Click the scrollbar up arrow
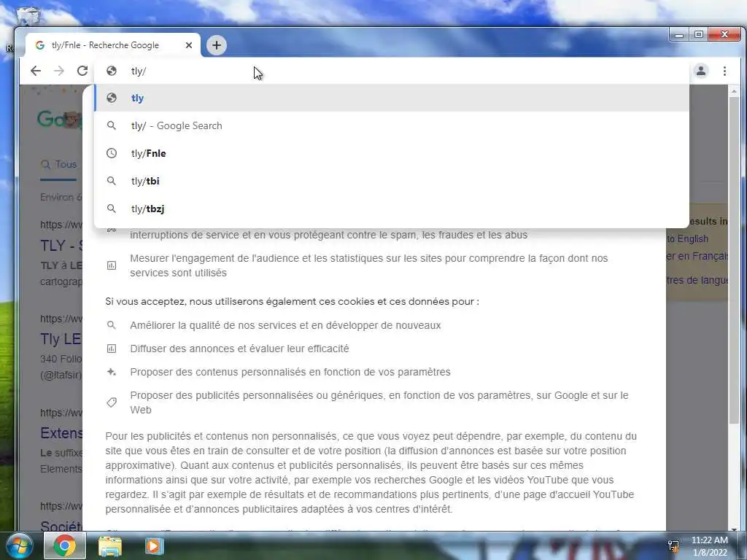747x560 pixels. [x=734, y=90]
